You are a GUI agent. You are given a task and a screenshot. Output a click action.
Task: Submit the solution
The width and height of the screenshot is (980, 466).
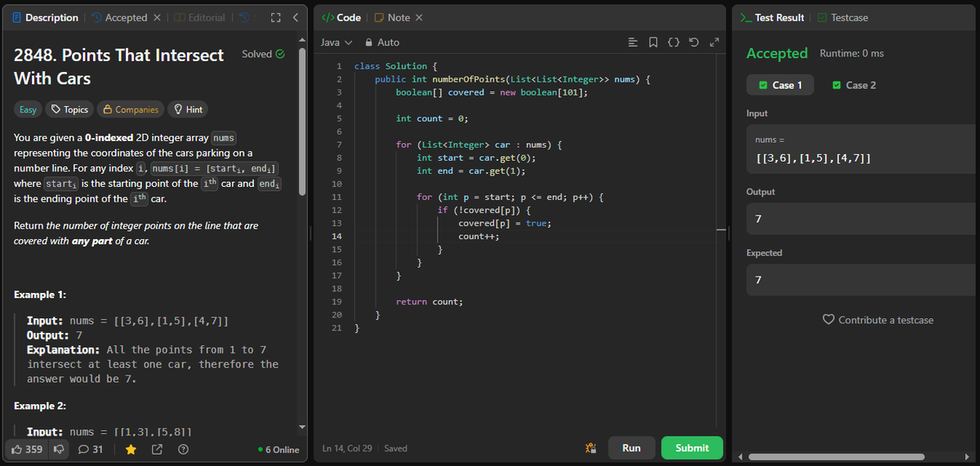click(692, 448)
